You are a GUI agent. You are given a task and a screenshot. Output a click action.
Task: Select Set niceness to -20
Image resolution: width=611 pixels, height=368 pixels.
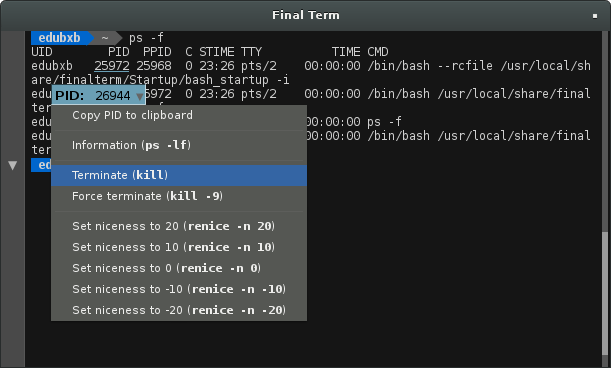(179, 310)
